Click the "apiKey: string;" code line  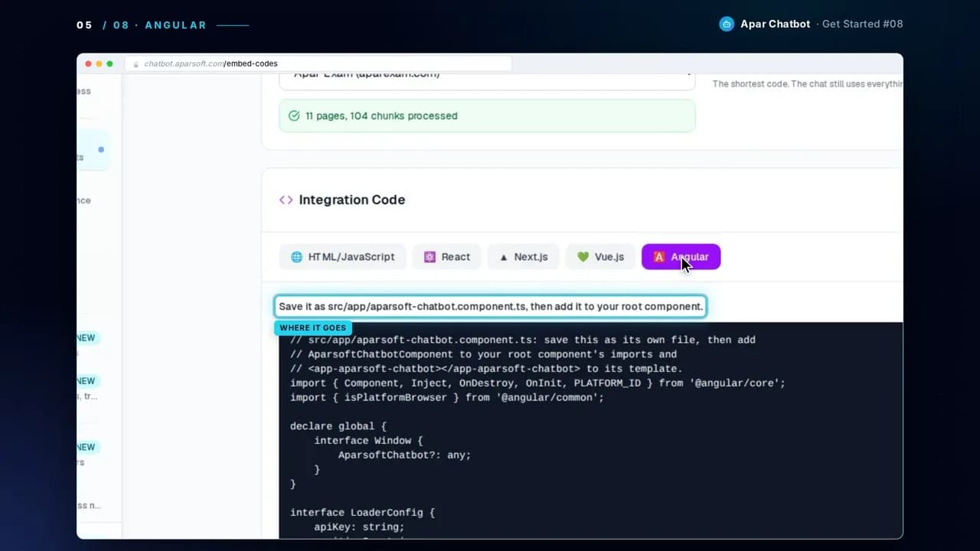(x=359, y=527)
